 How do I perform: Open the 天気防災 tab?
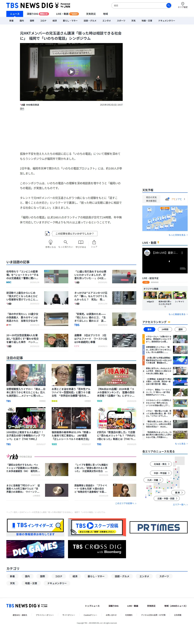pos(91,14)
